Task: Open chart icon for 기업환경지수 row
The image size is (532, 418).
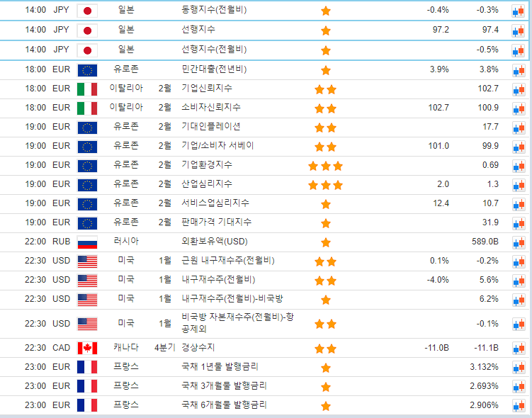Action: point(517,166)
